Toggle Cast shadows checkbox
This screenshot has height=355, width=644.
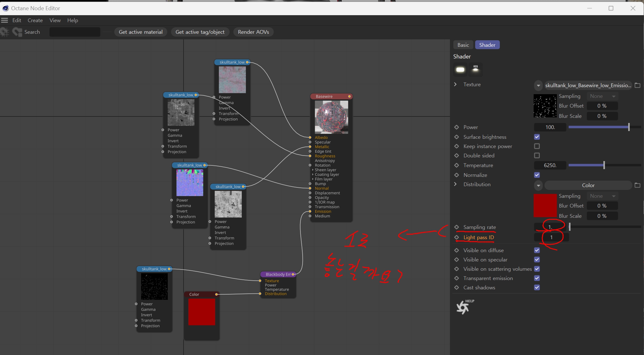pos(537,287)
